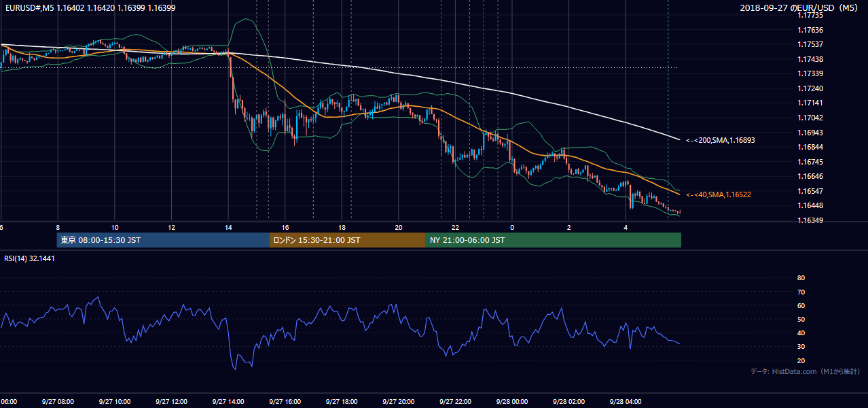This screenshot has width=868, height=408.
Task: Click price level 1.16547 on the price axis
Action: pyautogui.click(x=810, y=191)
